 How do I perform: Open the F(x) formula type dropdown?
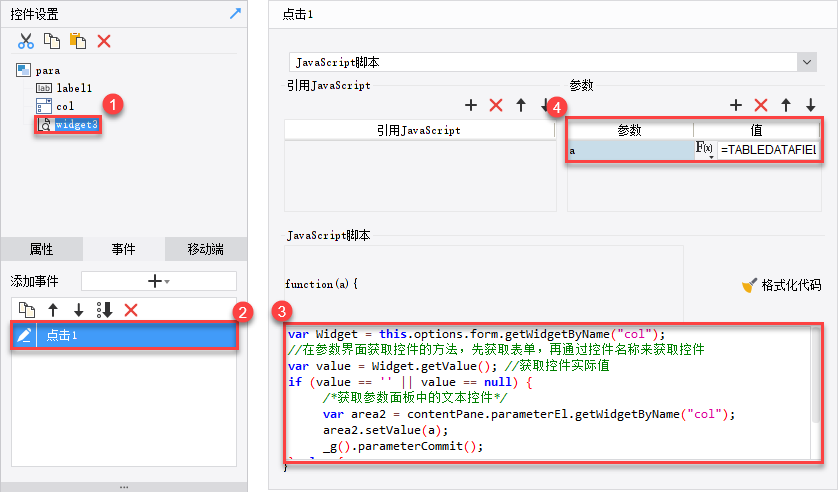[704, 150]
